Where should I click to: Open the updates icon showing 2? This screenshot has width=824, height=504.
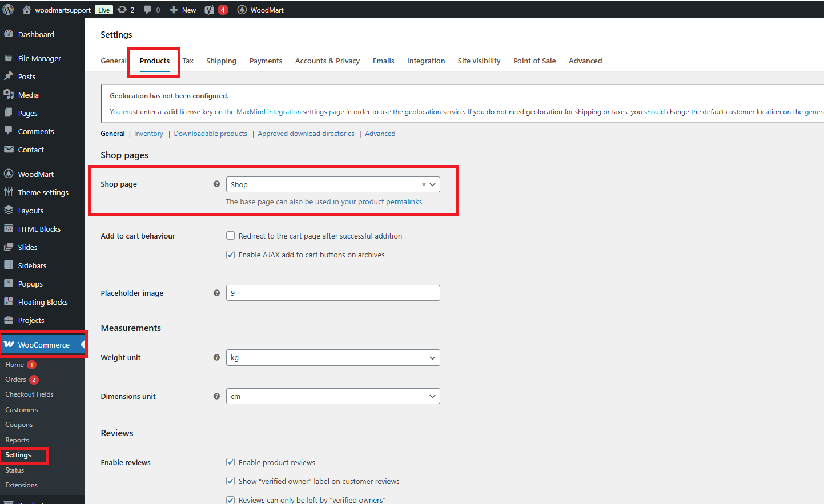click(x=122, y=10)
